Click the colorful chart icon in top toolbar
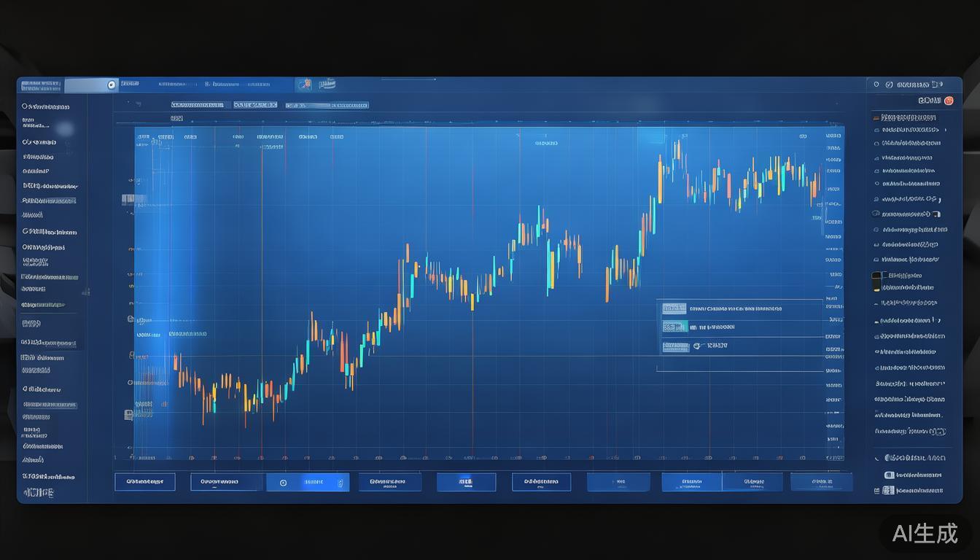This screenshot has width=980, height=560. 305,85
